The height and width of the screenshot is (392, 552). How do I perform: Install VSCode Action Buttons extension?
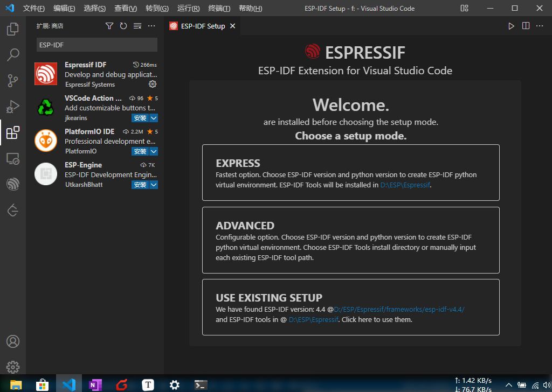point(140,118)
